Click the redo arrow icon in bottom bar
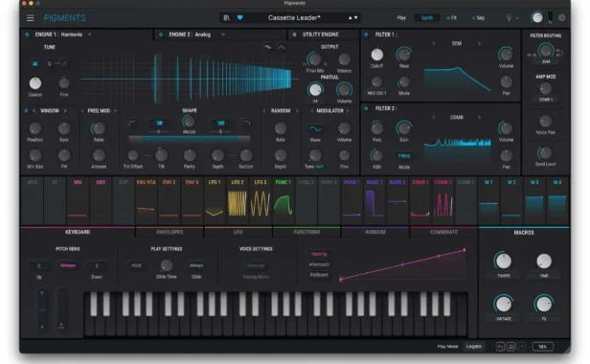 coord(521,347)
